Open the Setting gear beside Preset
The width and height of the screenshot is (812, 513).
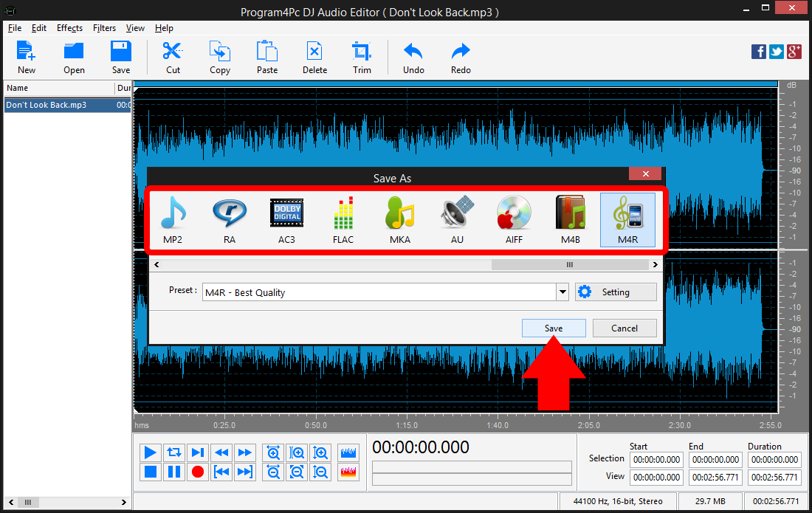click(616, 292)
